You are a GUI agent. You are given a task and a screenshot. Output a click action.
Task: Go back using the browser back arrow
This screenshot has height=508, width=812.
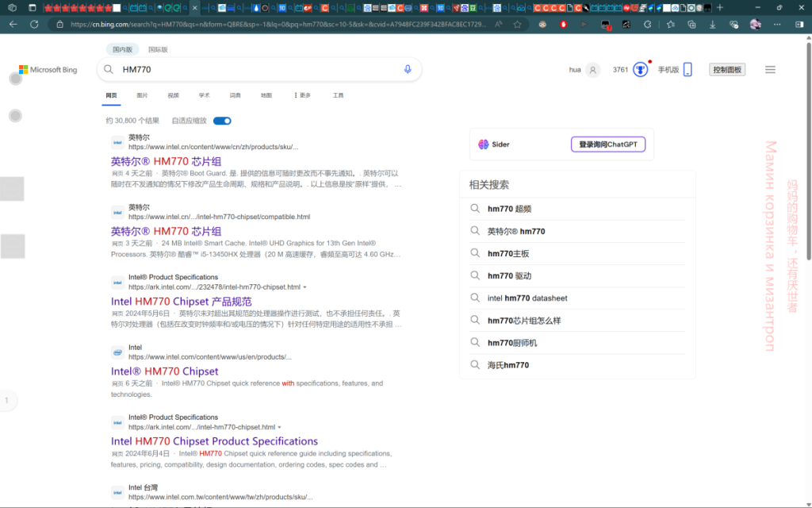[13, 25]
